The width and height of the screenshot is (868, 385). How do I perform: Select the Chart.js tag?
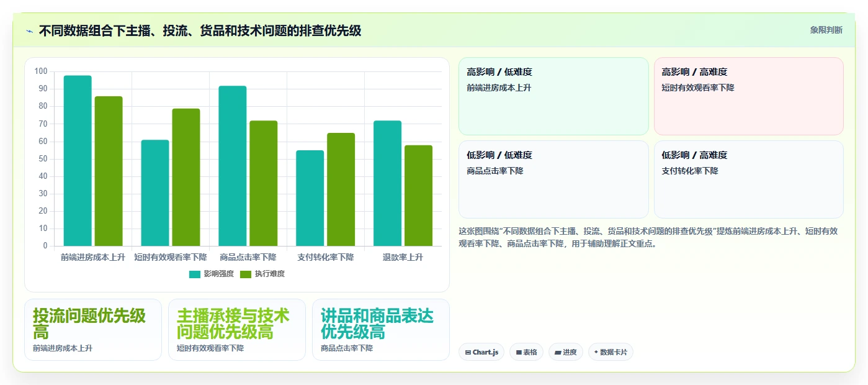coord(481,352)
